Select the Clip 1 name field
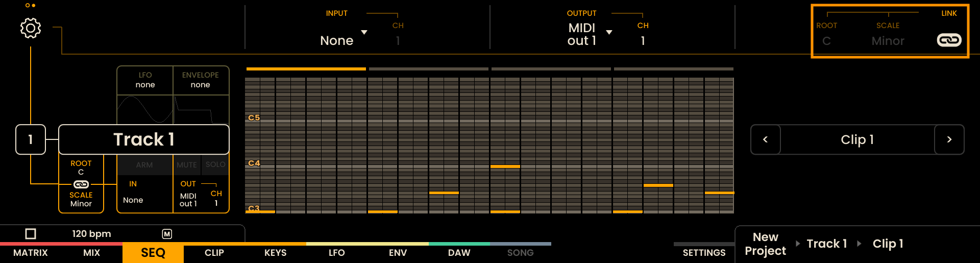This screenshot has width=980, height=263. 857,139
